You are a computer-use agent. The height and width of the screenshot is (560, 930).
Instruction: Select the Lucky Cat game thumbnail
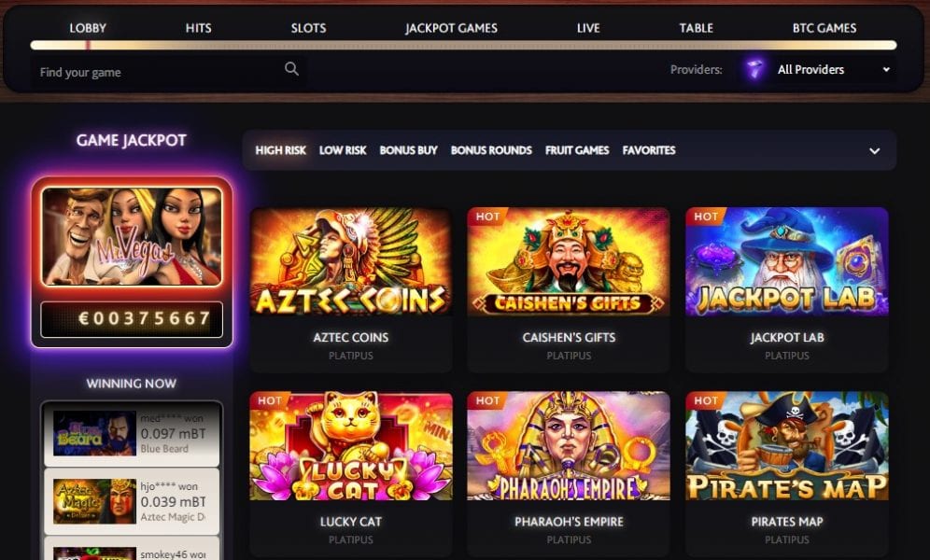point(350,445)
